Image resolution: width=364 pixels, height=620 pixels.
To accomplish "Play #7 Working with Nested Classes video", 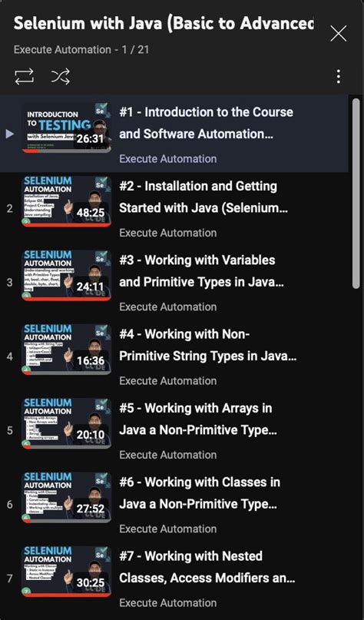I will pos(207,567).
